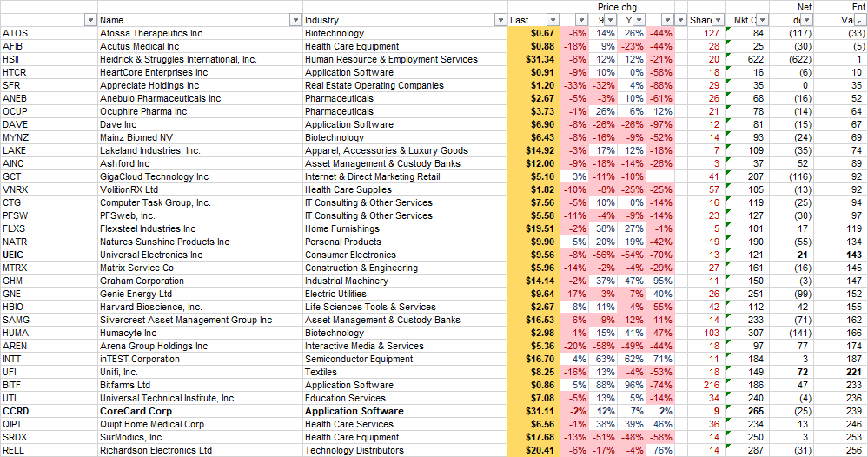Select 'Silvercrest Asset Management Group Inc' cell

coord(200,320)
